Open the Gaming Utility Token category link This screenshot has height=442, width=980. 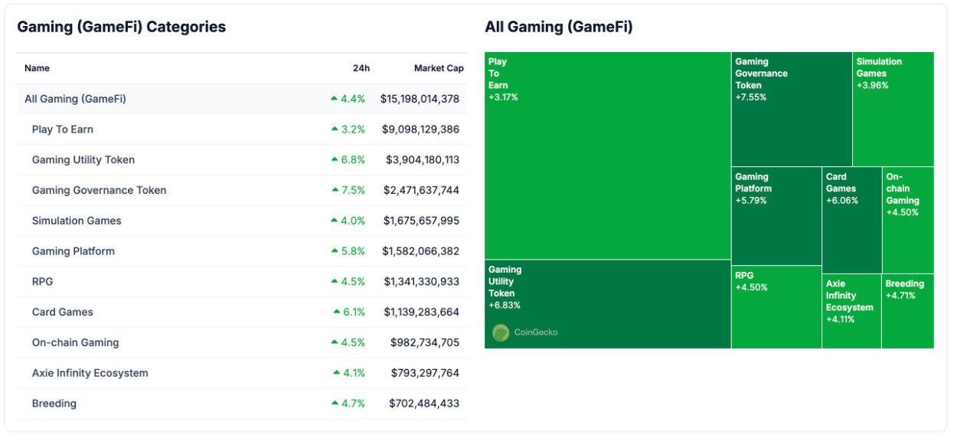83,160
